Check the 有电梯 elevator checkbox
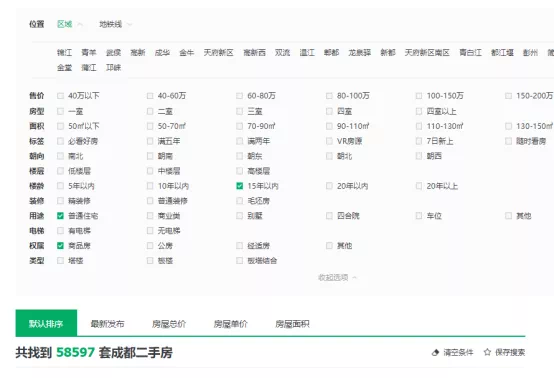This screenshot has height=378, width=554. 60,231
